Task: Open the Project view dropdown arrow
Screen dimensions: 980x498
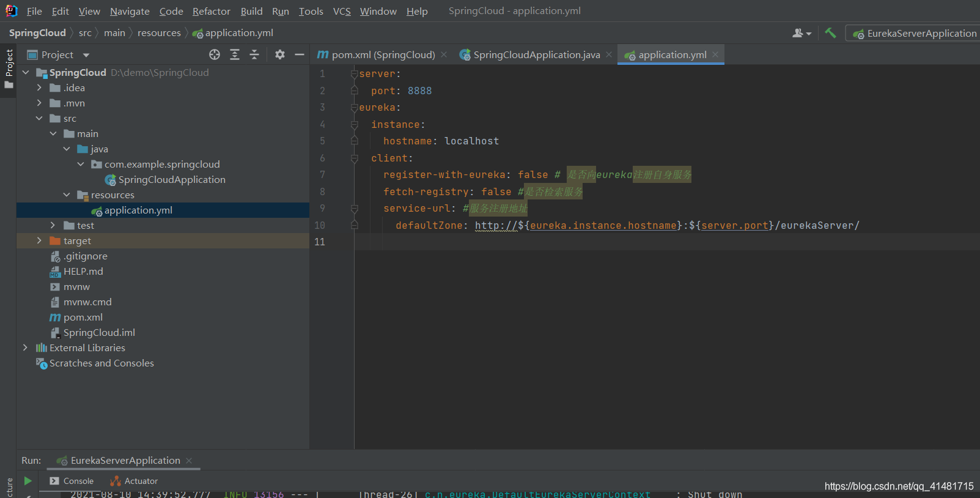Action: 86,55
